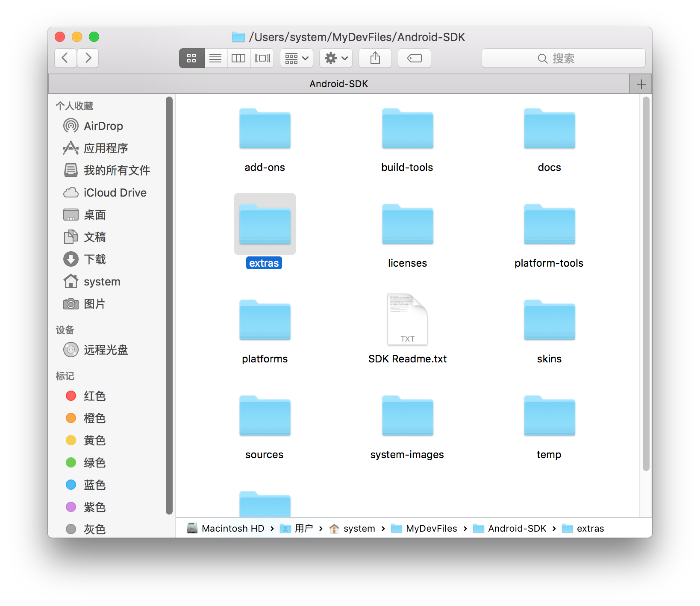The image size is (700, 606).
Task: Select the platforms folder
Action: 265,320
